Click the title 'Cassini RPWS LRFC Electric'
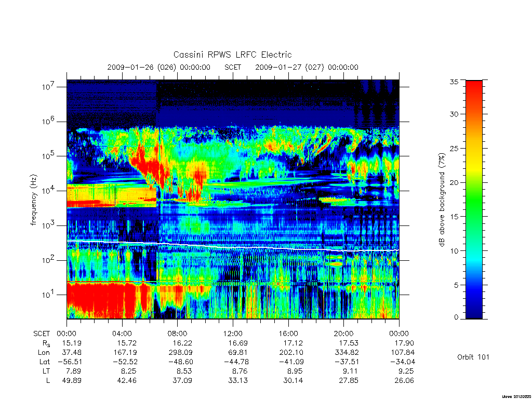The width and height of the screenshot is (532, 399). coord(232,55)
